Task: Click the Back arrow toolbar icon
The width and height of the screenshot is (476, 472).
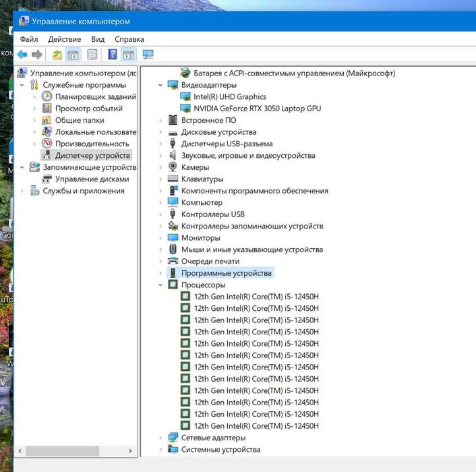Action: [x=22, y=55]
